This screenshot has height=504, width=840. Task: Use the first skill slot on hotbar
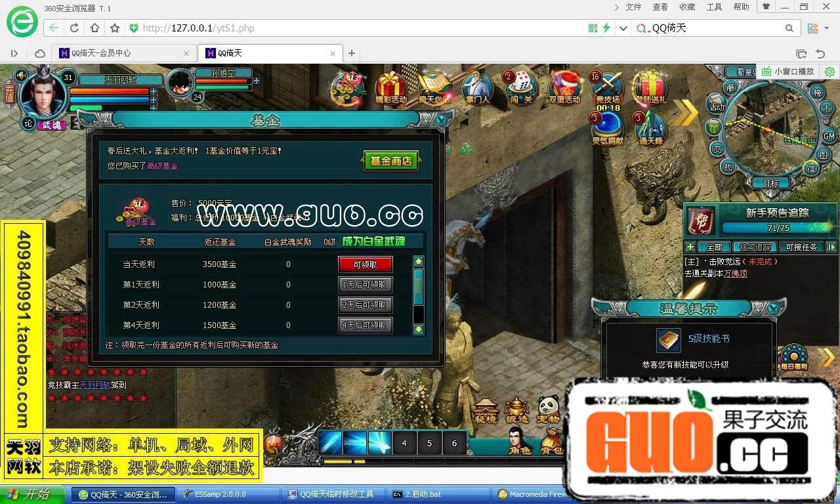pos(330,444)
